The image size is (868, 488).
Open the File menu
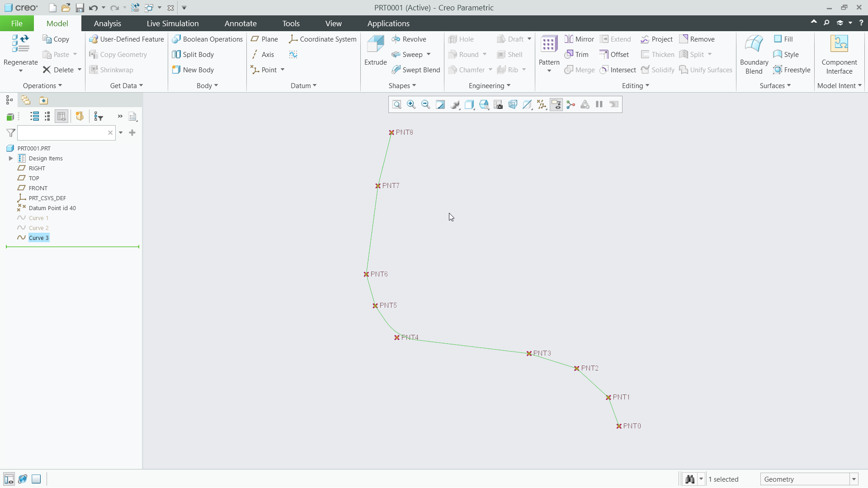click(x=17, y=23)
